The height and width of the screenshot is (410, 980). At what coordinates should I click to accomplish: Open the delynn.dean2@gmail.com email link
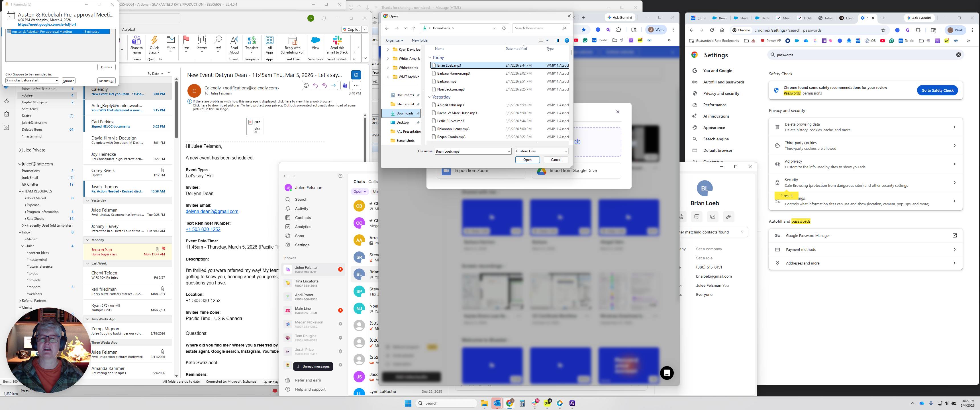pyautogui.click(x=212, y=212)
